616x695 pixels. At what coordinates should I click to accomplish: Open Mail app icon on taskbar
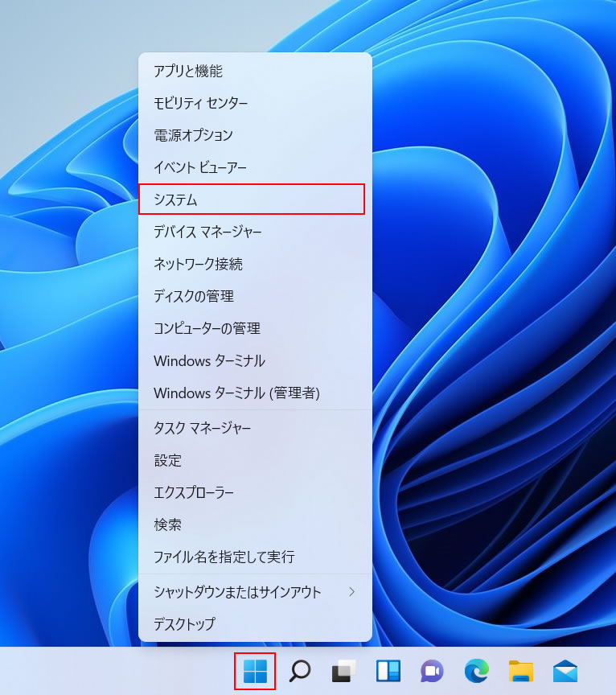(565, 671)
